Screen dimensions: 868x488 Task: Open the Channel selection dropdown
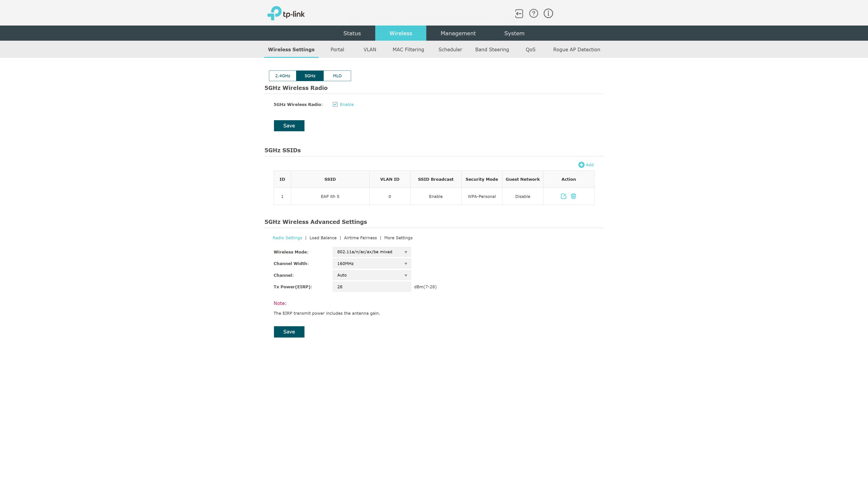point(371,275)
